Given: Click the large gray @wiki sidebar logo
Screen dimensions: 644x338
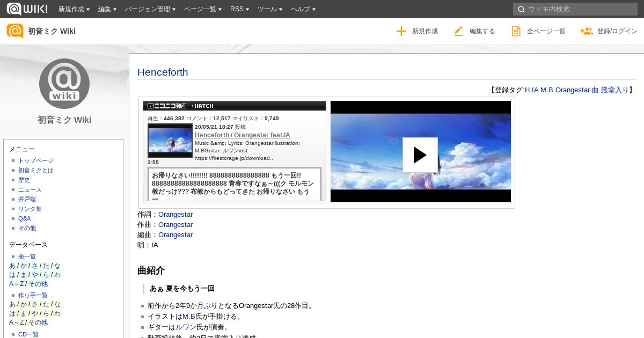Looking at the screenshot, I should coord(64,84).
